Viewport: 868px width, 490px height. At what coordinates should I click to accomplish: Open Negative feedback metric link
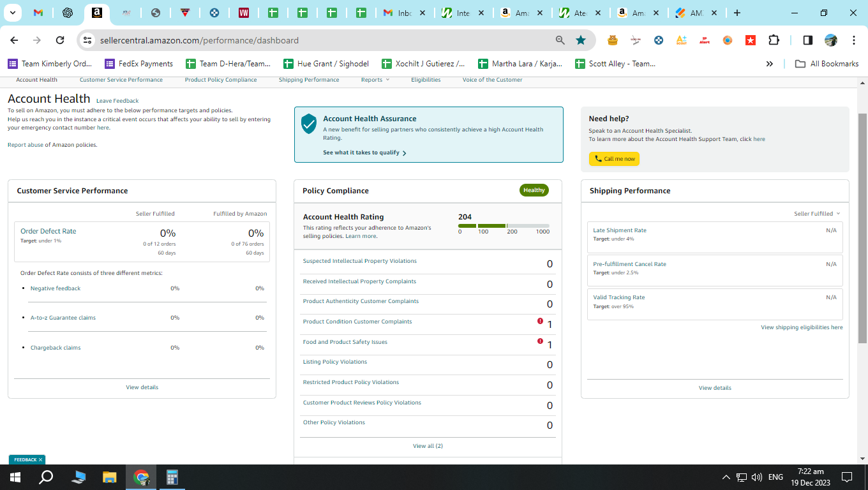tap(56, 288)
